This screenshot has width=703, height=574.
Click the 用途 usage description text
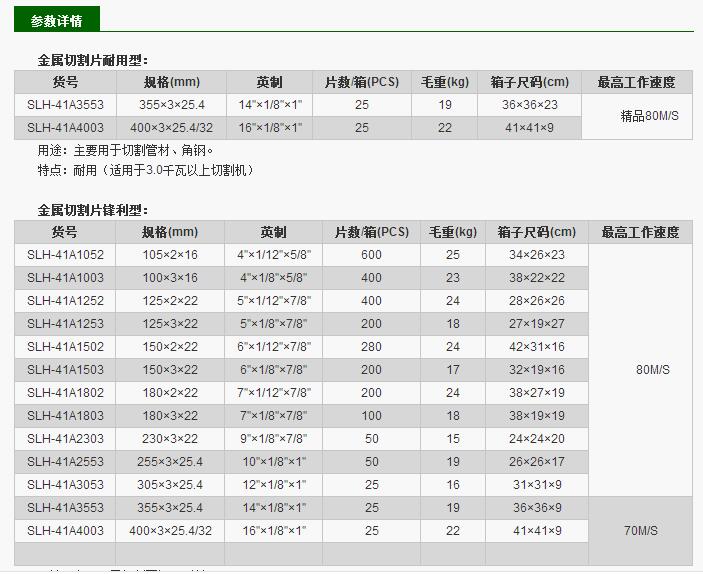[126, 151]
